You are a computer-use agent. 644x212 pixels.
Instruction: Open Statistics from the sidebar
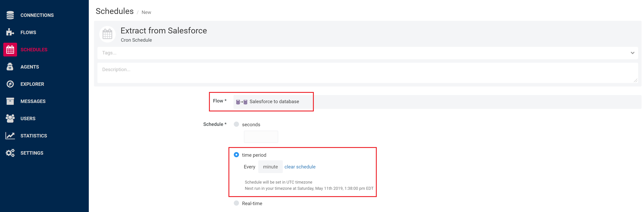pos(34,136)
